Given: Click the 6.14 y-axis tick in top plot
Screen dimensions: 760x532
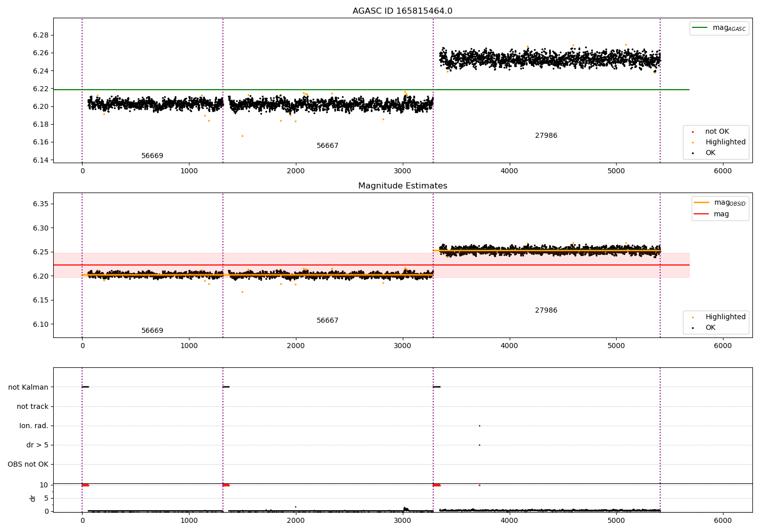Looking at the screenshot, I should (x=41, y=160).
